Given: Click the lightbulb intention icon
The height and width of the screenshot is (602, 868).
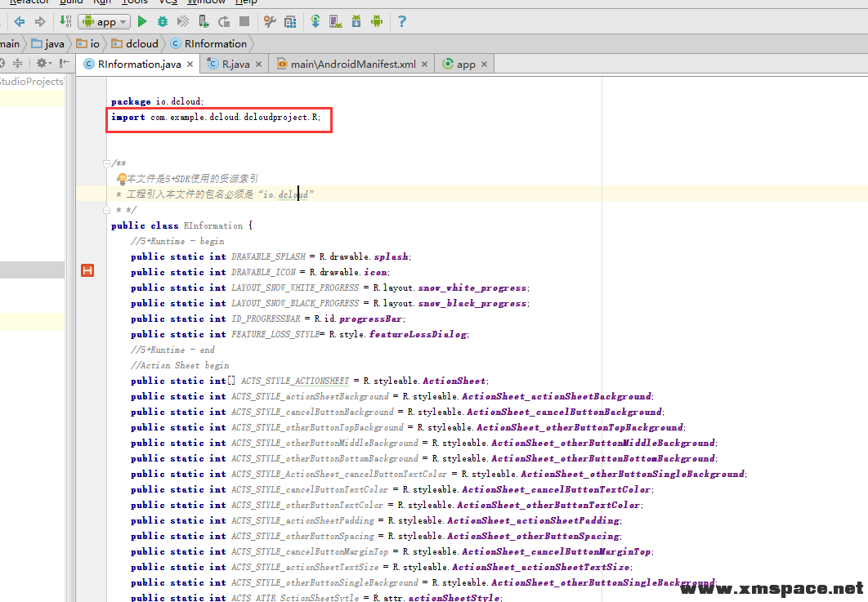Looking at the screenshot, I should 122,179.
